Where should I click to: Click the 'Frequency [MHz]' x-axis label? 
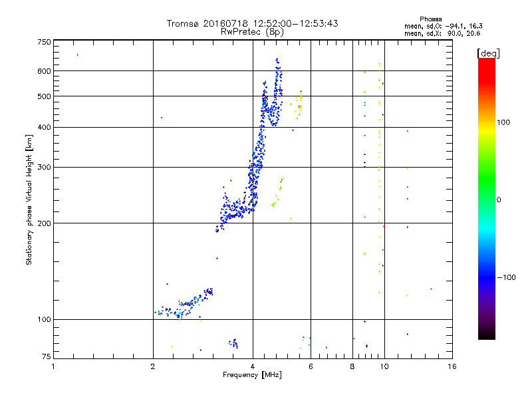252,375
